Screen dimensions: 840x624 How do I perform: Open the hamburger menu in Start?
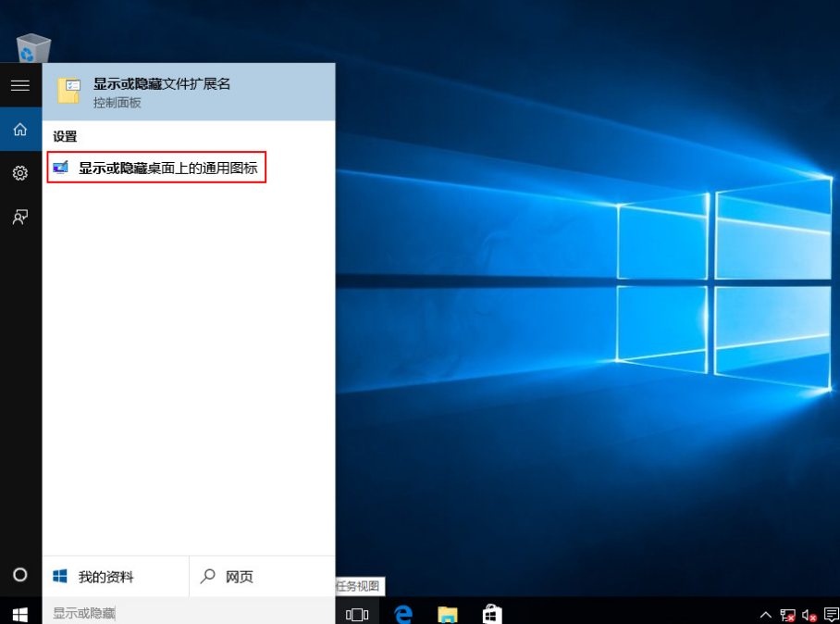19,85
